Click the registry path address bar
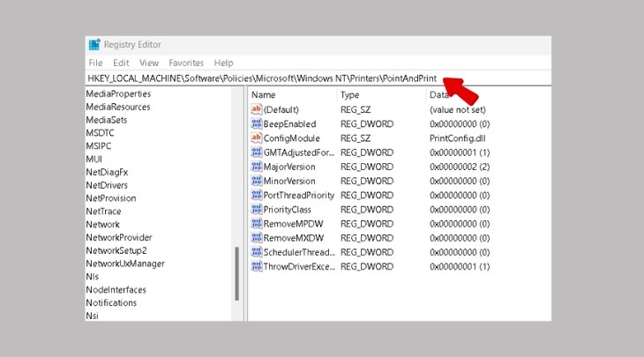The width and height of the screenshot is (644, 357). tap(265, 78)
